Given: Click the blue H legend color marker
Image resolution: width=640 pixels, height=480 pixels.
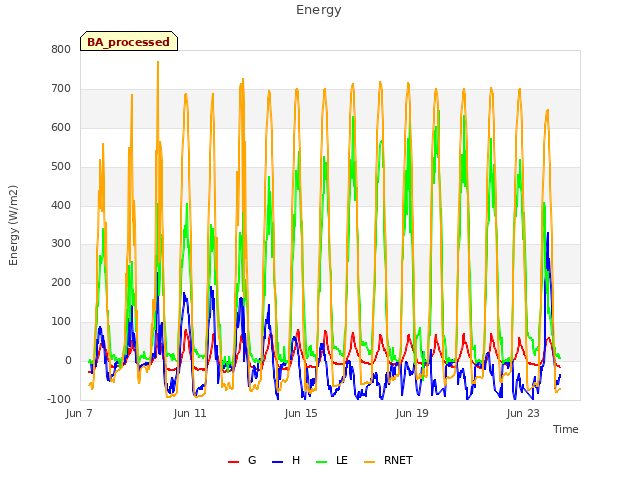Looking at the screenshot, I should pyautogui.click(x=277, y=462).
